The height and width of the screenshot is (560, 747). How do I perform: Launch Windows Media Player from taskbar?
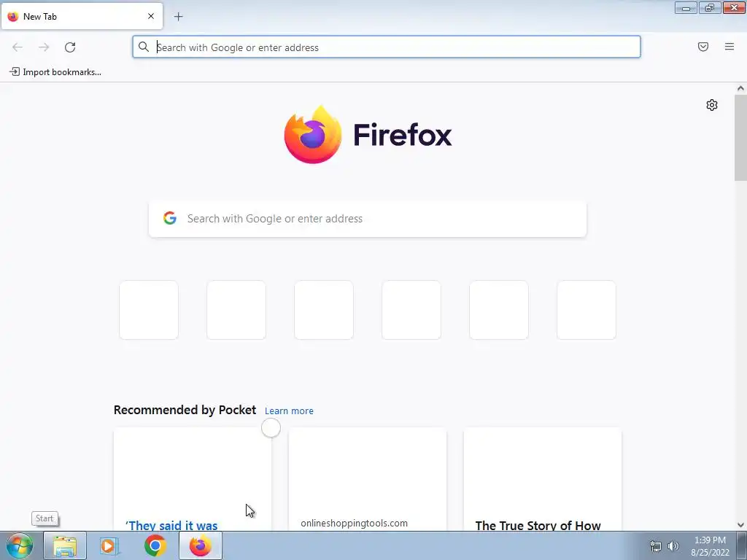[x=109, y=545]
